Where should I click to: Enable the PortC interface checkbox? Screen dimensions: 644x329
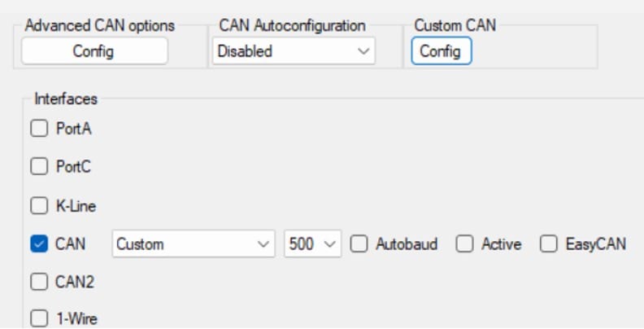point(39,167)
